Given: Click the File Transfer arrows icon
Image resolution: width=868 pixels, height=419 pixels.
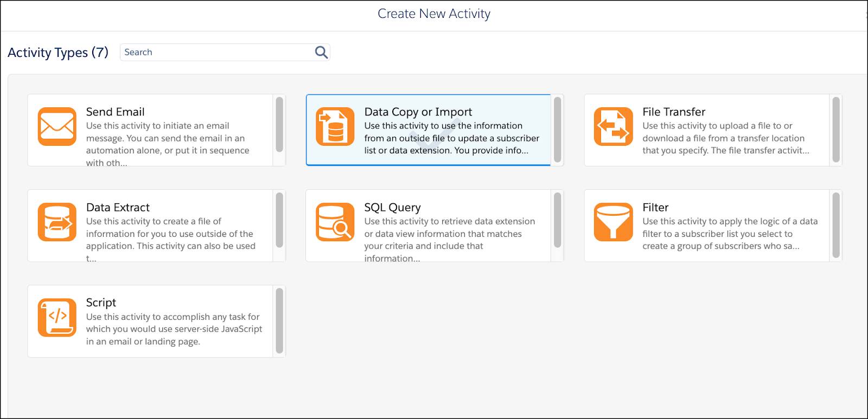Looking at the screenshot, I should (614, 127).
